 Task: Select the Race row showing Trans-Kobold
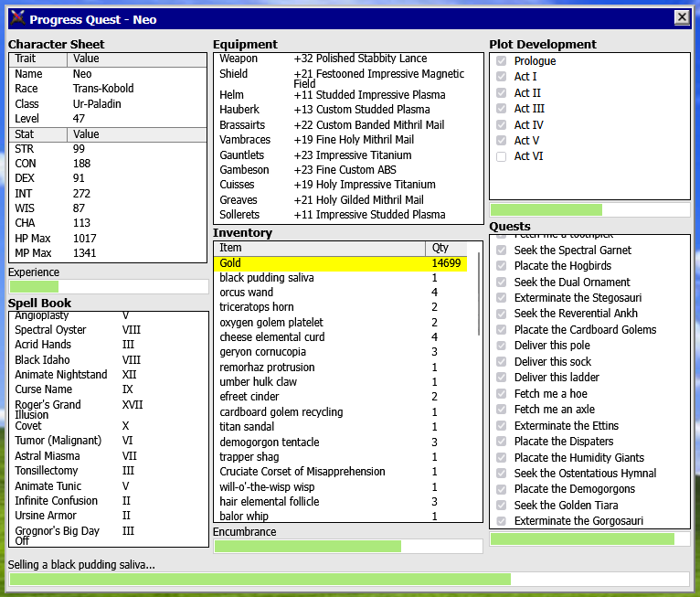[x=108, y=89]
